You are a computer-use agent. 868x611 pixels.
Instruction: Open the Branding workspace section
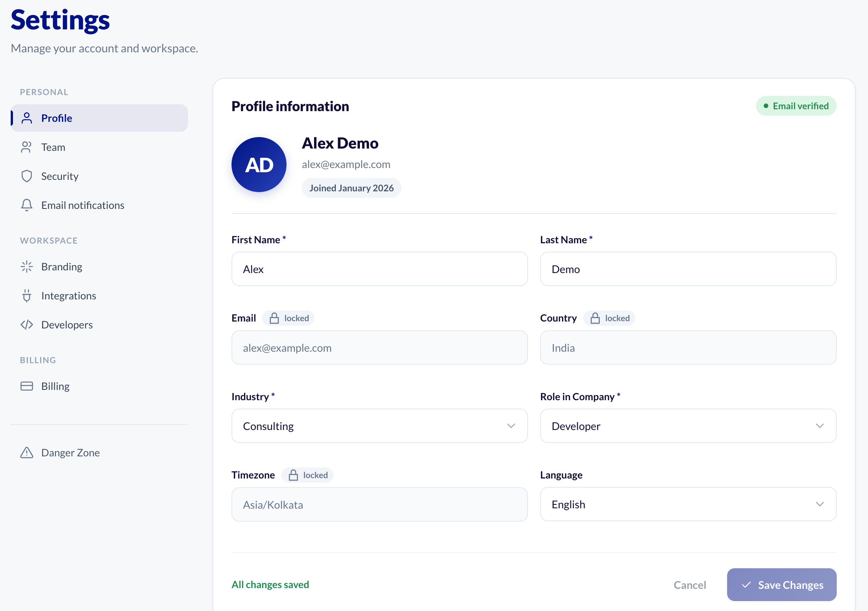(99, 267)
